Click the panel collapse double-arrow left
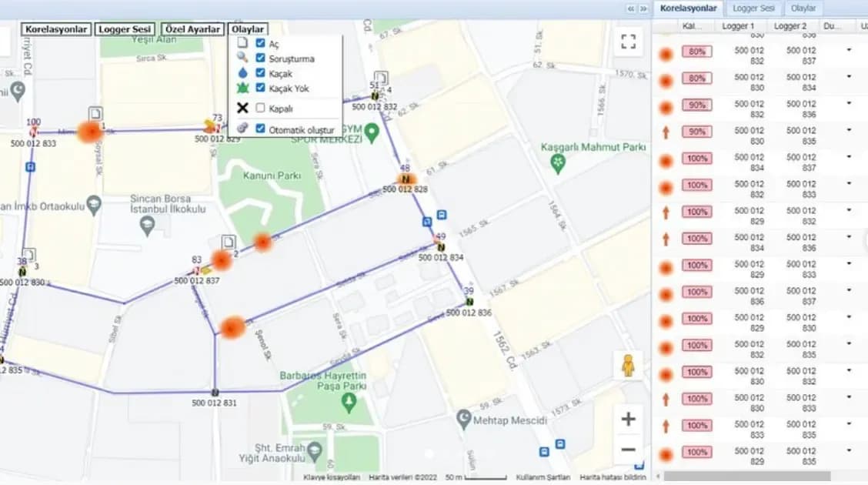Screen dimensions: 868x485 [x=630, y=9]
